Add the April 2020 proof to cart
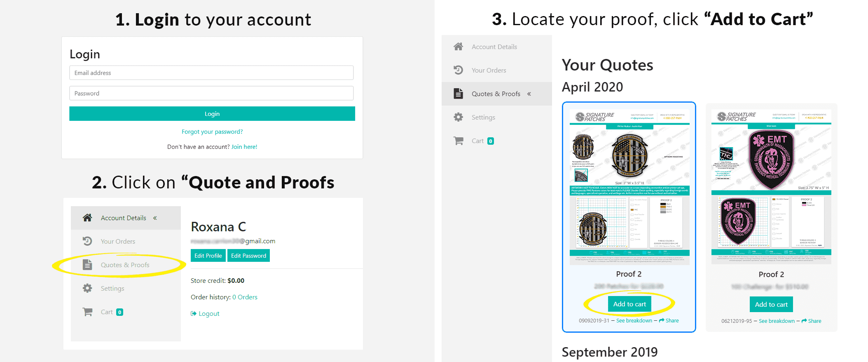The width and height of the screenshot is (868, 362). tap(629, 303)
